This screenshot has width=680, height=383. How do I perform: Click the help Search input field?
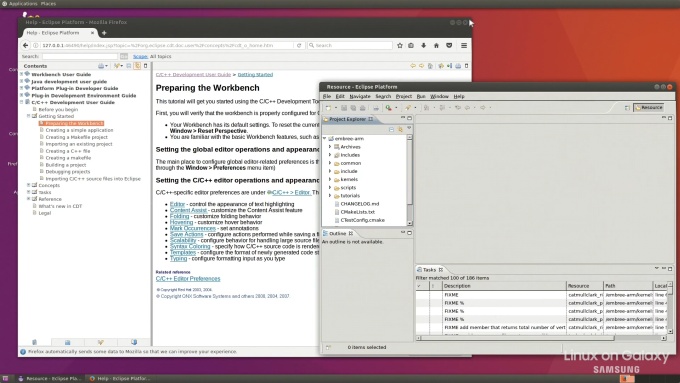click(80, 56)
